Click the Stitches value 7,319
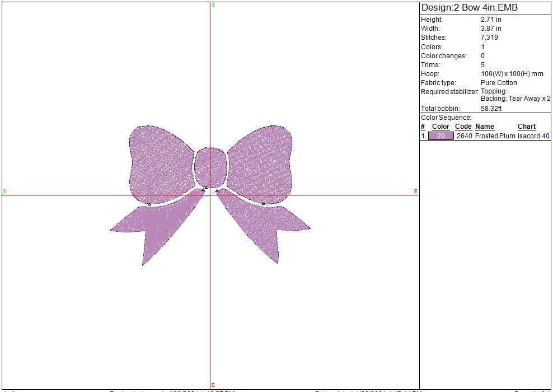 click(489, 38)
